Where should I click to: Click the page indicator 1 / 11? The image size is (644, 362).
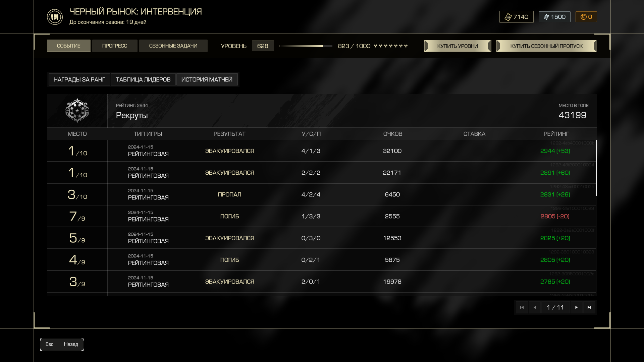tap(555, 307)
